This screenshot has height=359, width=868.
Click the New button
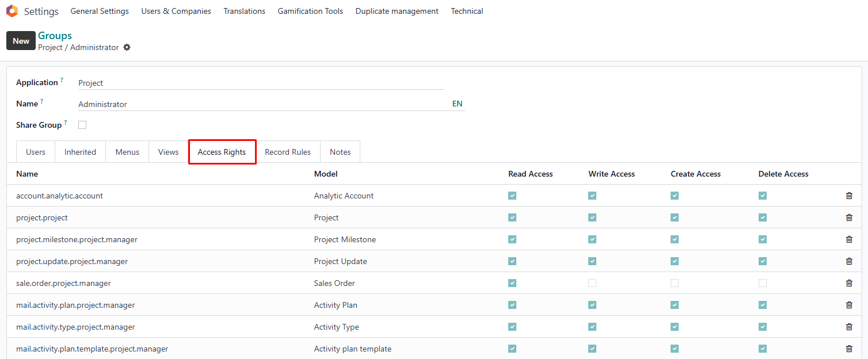[21, 41]
